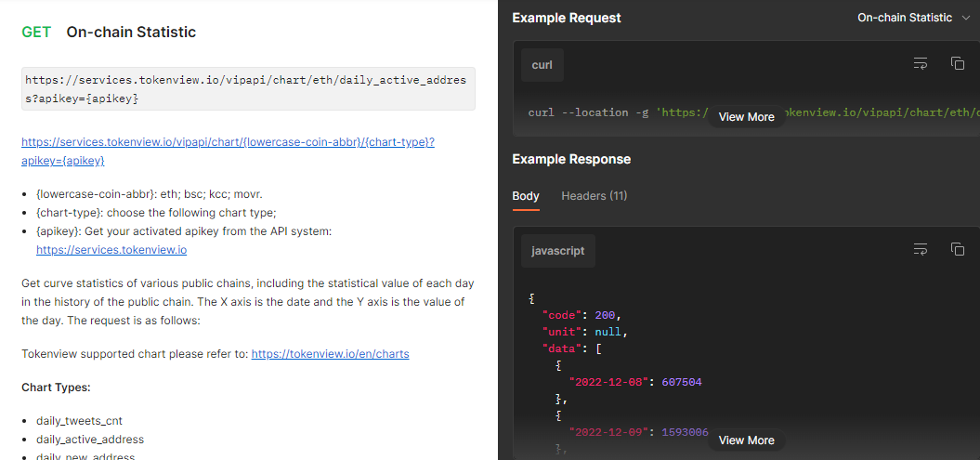980x460 pixels.
Task: Copy the javascript example response
Action: click(957, 250)
